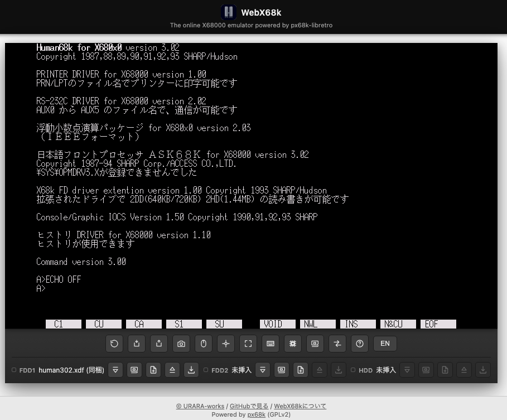Download the FDD1 disk image

pyautogui.click(x=191, y=370)
